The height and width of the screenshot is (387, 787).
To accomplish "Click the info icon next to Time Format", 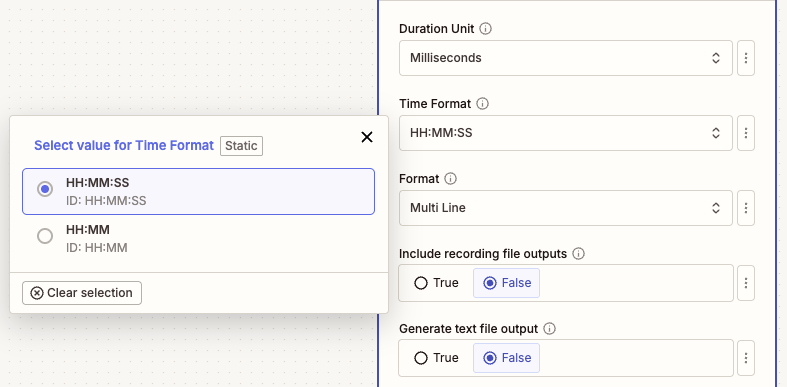I will point(482,104).
